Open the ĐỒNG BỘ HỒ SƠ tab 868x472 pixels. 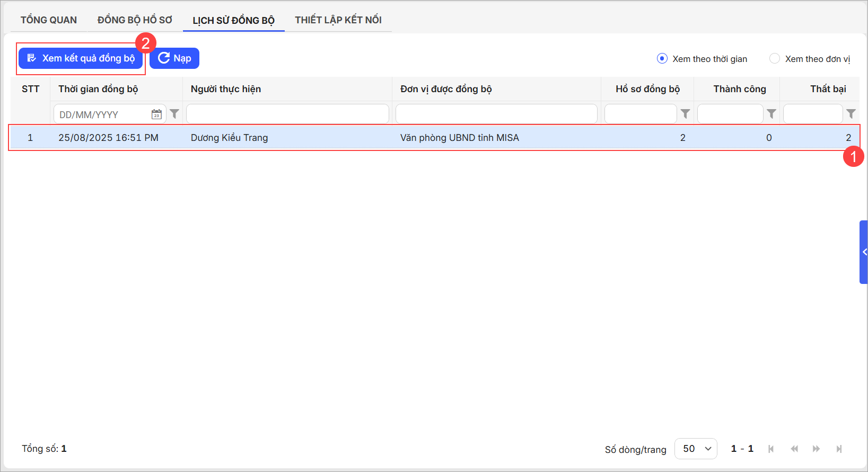point(135,20)
